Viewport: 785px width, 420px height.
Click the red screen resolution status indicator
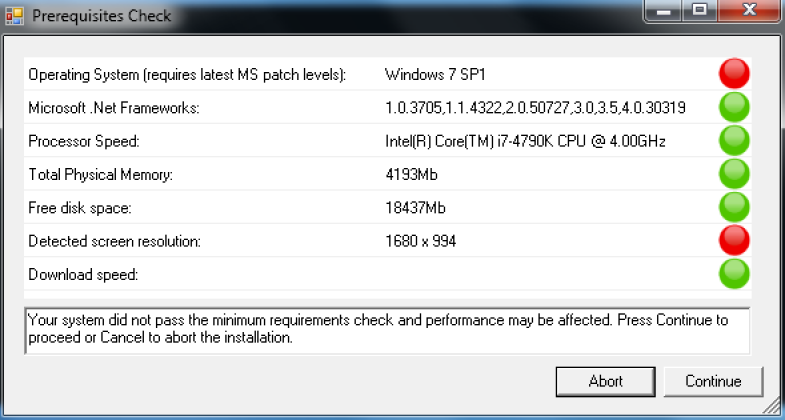tap(734, 240)
